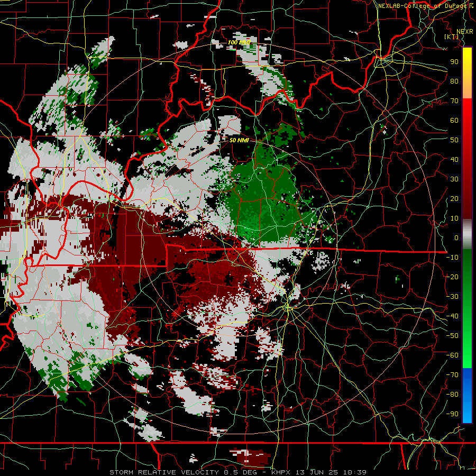The height and width of the screenshot is (476, 476).
Task: Click the 'KHPX 13 JUN 25 10:39' timestamp text
Action: 319,472
